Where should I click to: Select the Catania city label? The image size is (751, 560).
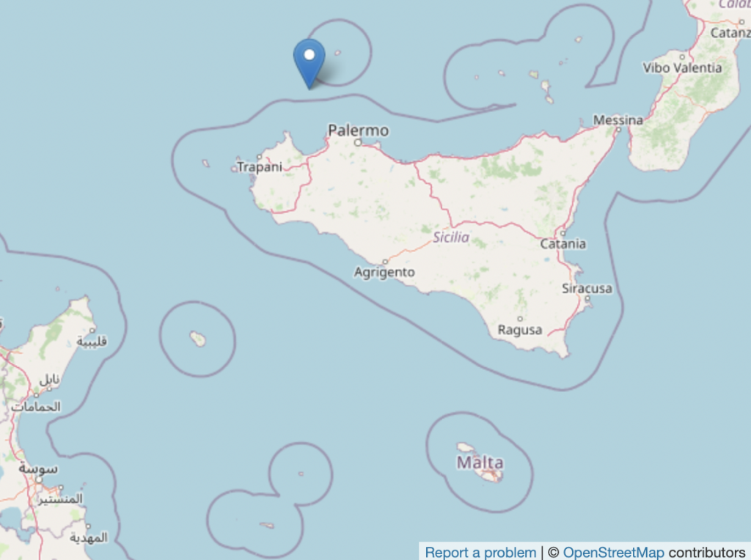(563, 244)
